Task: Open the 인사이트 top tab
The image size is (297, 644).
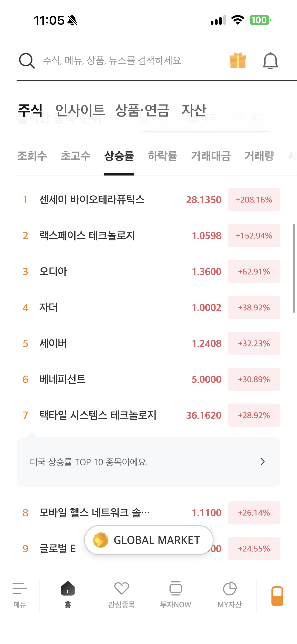Action: coord(80,110)
